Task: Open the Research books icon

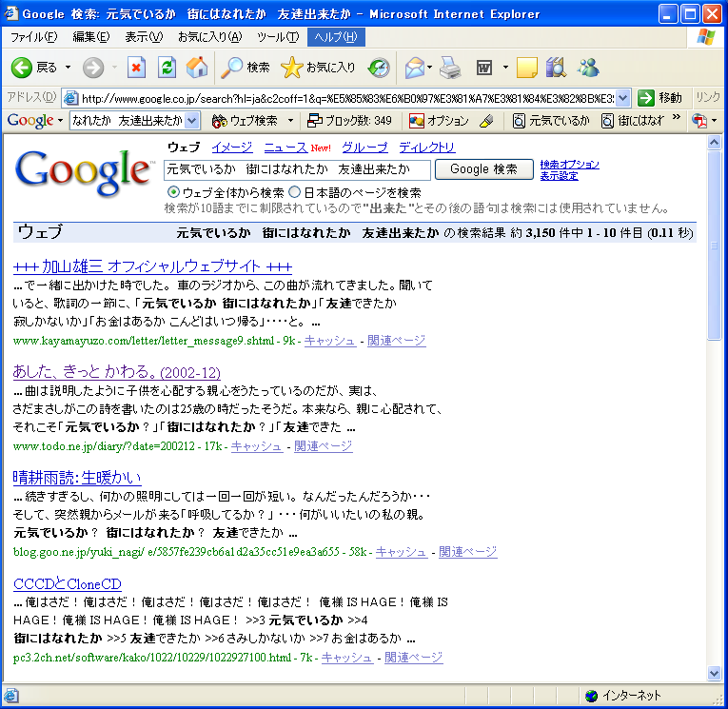Action: 556,68
